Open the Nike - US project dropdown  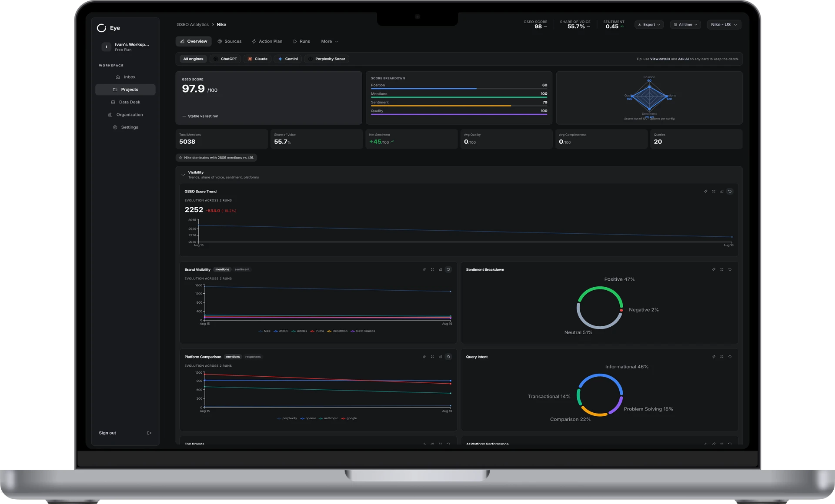pyautogui.click(x=724, y=25)
